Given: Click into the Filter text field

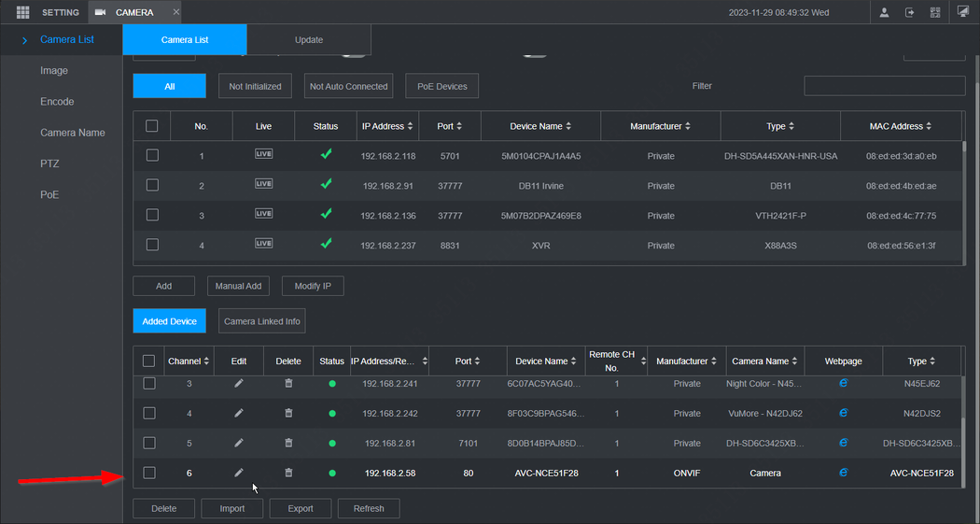Looking at the screenshot, I should tap(884, 86).
